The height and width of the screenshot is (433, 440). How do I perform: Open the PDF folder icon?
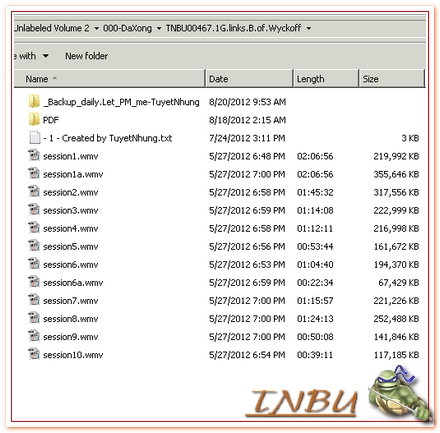tap(34, 119)
